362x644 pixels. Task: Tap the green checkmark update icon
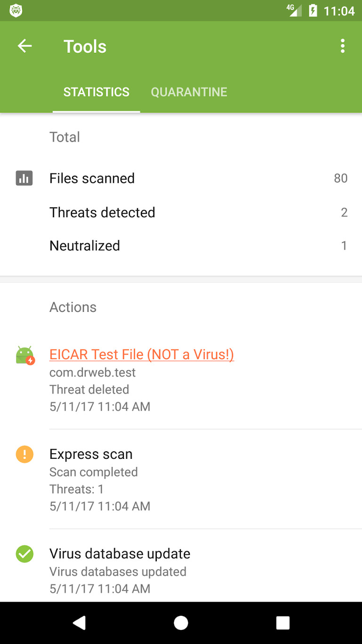click(x=24, y=554)
